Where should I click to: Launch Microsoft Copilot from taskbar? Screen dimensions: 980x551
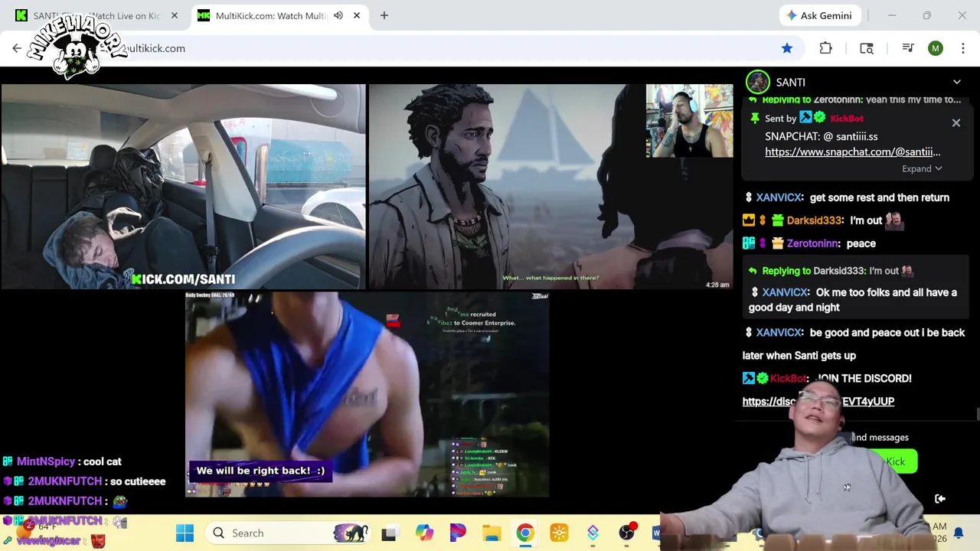[424, 533]
